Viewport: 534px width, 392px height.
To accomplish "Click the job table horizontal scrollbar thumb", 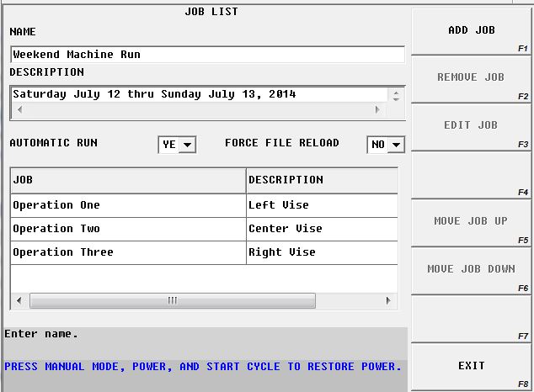I will (173, 300).
